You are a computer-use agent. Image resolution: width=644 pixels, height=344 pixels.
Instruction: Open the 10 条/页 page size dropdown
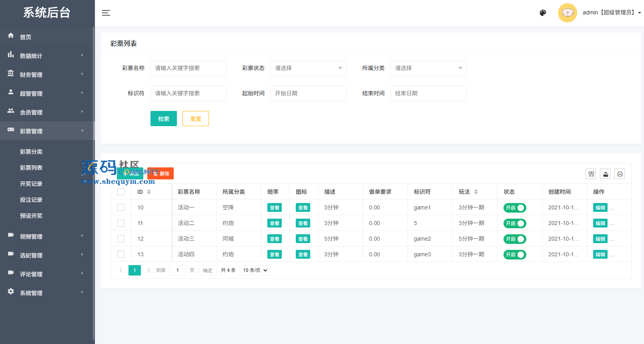tap(255, 270)
